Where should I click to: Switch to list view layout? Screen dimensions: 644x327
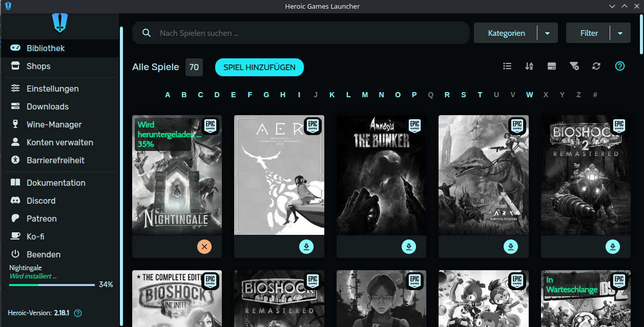(507, 66)
